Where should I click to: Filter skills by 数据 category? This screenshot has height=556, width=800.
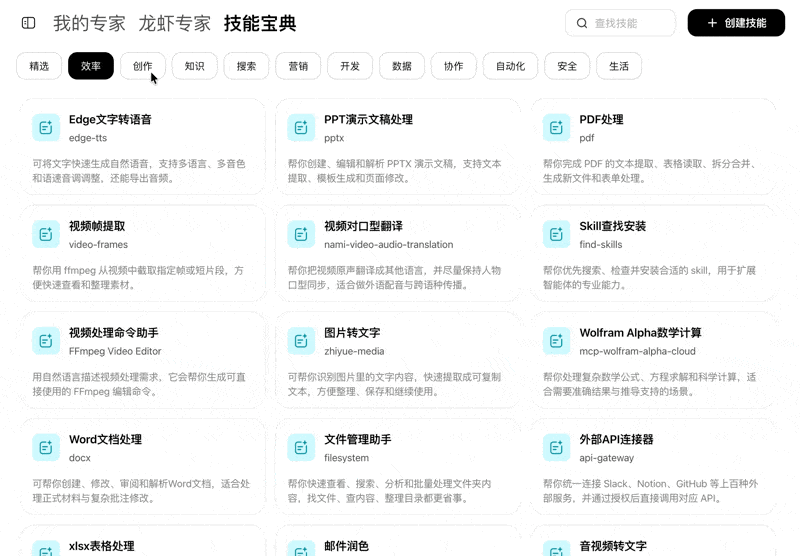(402, 66)
